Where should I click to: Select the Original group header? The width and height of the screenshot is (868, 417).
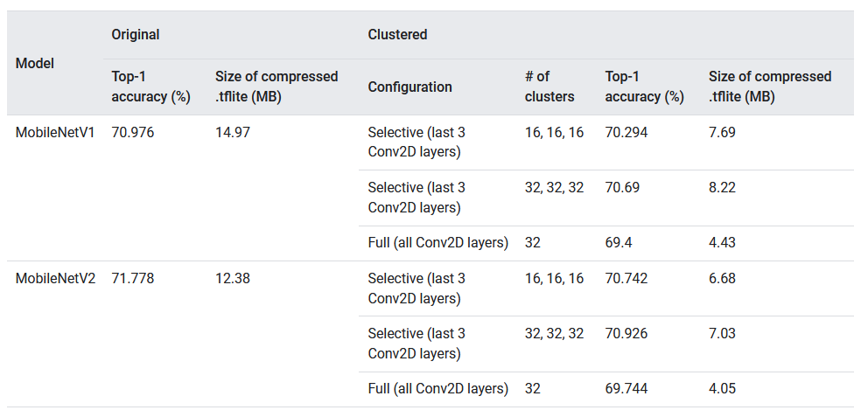pyautogui.click(x=136, y=35)
